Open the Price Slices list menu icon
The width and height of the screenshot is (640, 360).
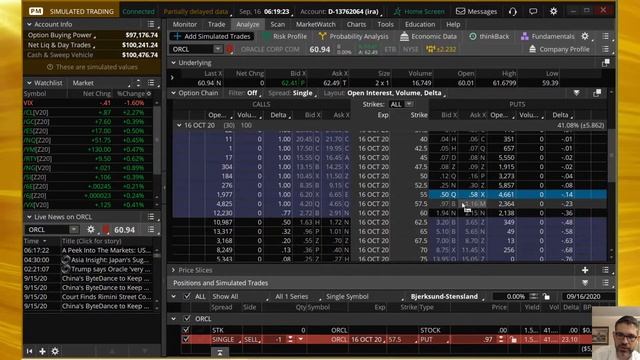(605, 270)
